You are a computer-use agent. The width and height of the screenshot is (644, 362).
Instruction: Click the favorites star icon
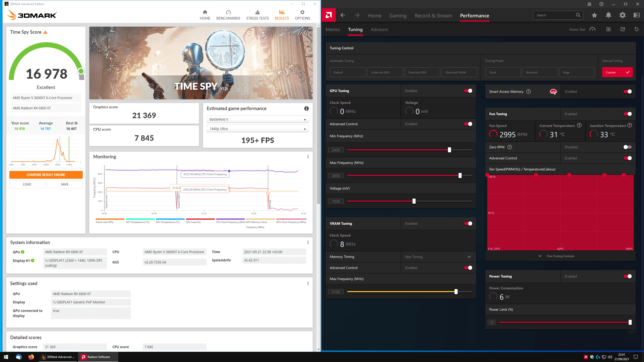click(x=594, y=15)
